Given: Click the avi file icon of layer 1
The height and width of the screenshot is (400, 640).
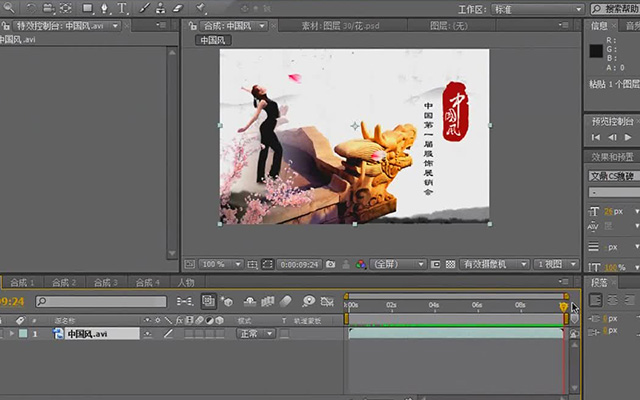Looking at the screenshot, I should pyautogui.click(x=58, y=334).
